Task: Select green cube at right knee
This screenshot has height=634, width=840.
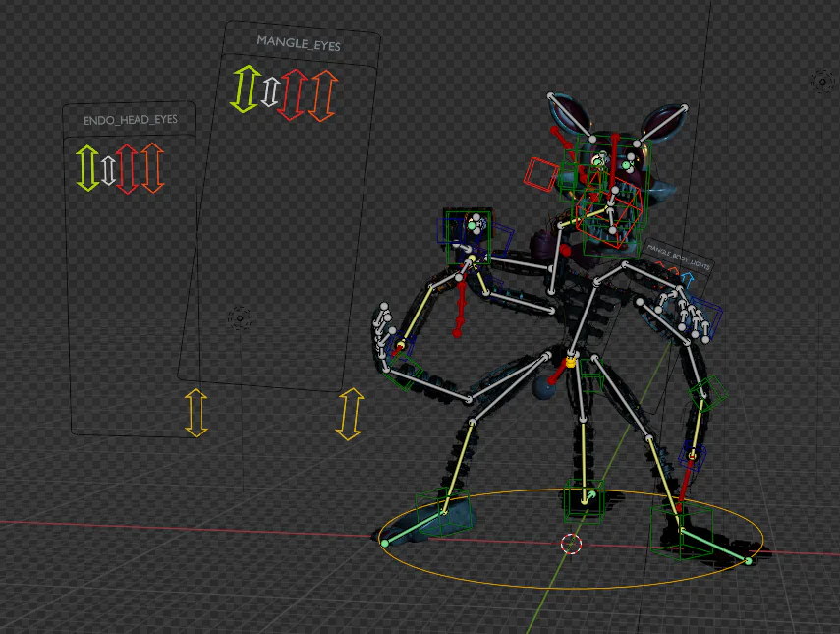Action: [708, 393]
